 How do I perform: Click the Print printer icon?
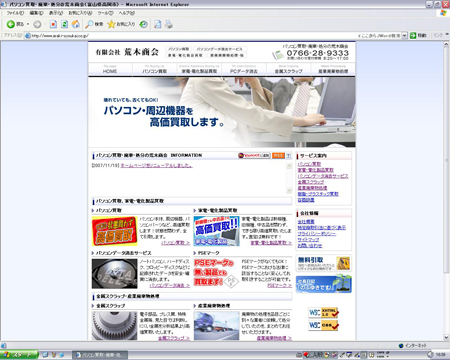tap(169, 24)
